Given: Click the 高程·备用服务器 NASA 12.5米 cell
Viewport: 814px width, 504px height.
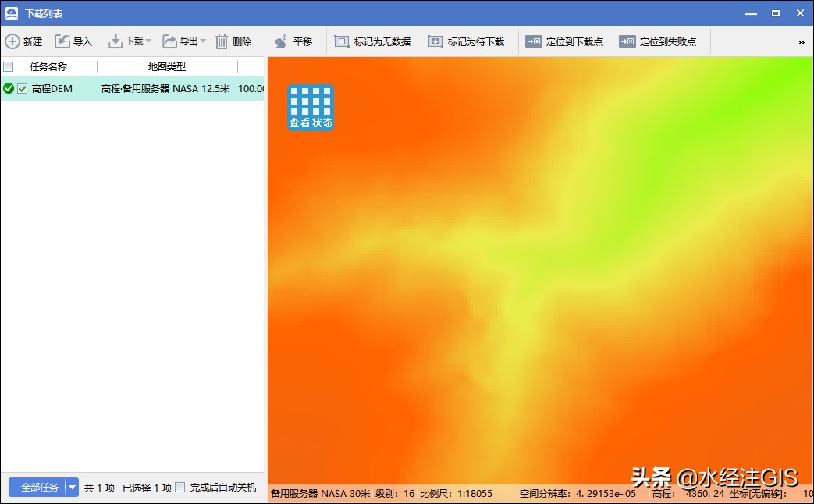Looking at the screenshot, I should pyautogui.click(x=165, y=89).
